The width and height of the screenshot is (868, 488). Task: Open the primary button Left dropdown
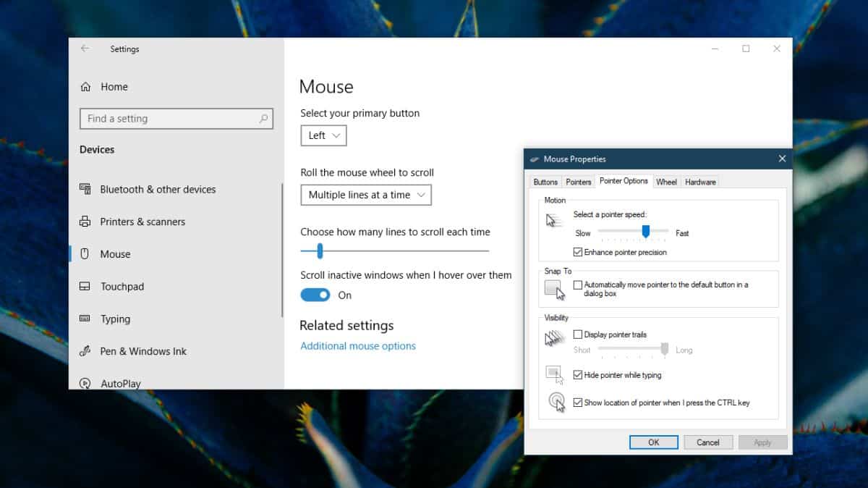pyautogui.click(x=323, y=135)
